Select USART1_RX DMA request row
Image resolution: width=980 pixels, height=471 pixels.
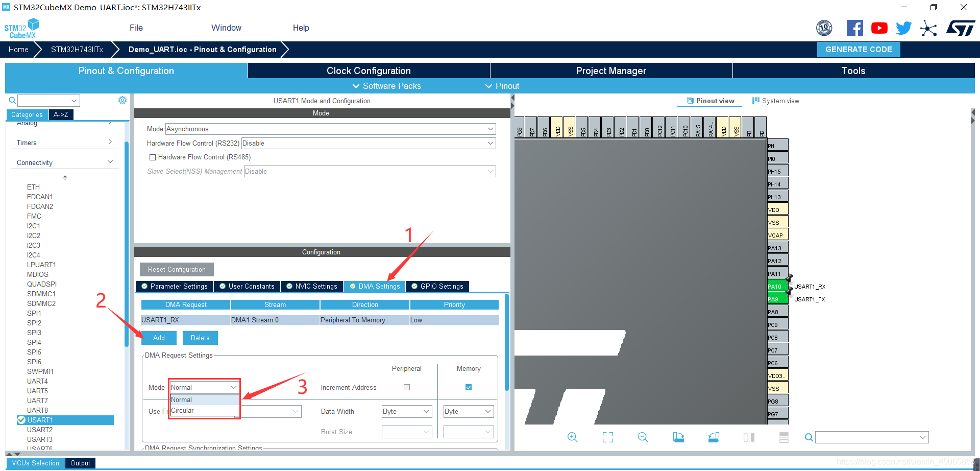(x=320, y=320)
